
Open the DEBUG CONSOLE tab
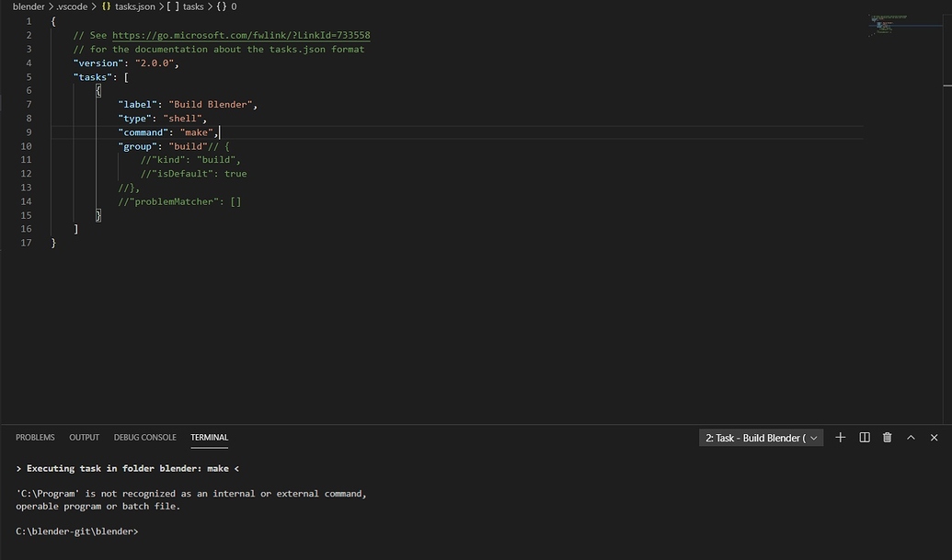click(144, 438)
